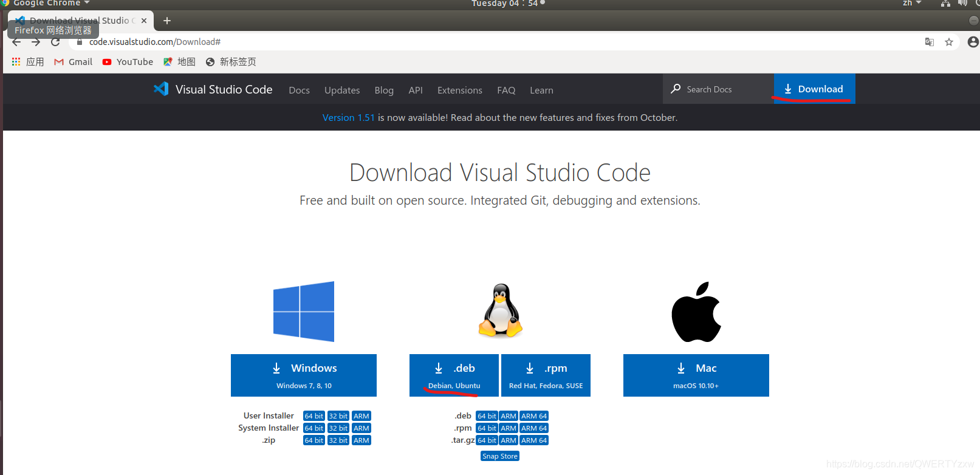
Task: Click the network icon in system tray
Action: pos(945,3)
